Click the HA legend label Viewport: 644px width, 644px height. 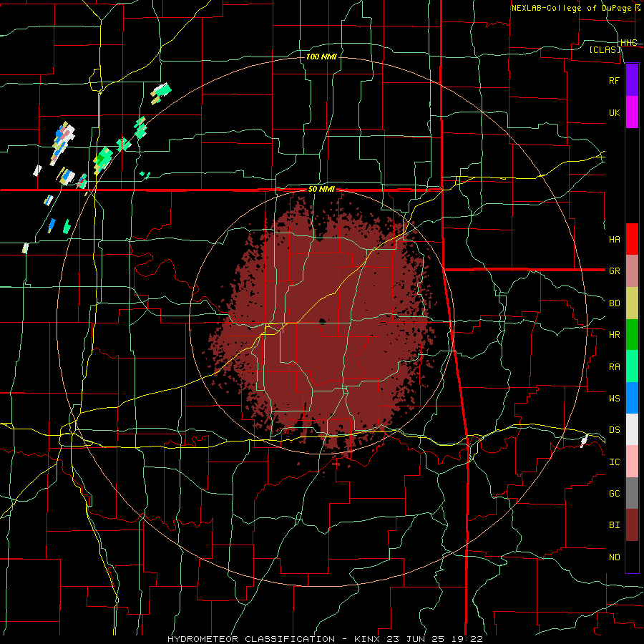615,239
